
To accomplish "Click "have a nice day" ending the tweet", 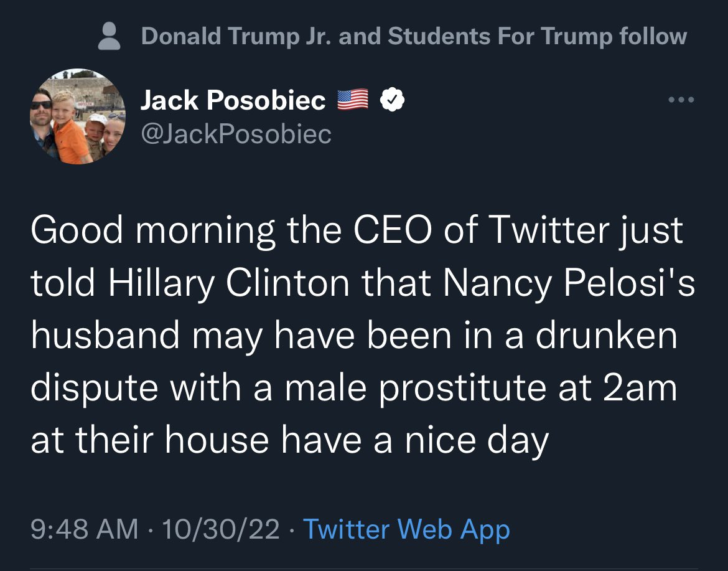I will click(x=415, y=441).
